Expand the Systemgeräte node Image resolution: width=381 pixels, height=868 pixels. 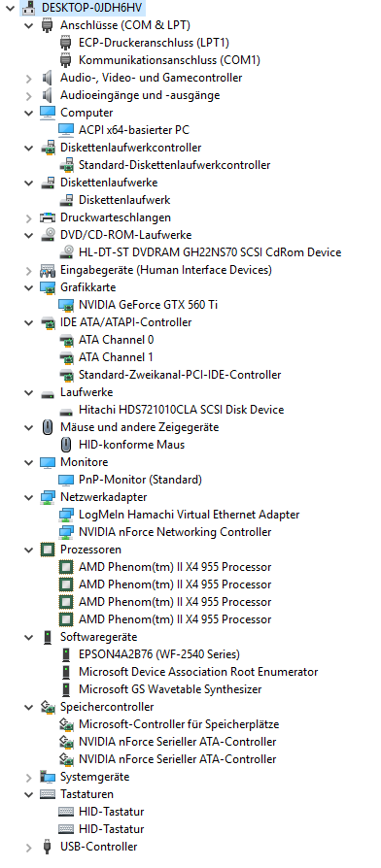coord(29,777)
